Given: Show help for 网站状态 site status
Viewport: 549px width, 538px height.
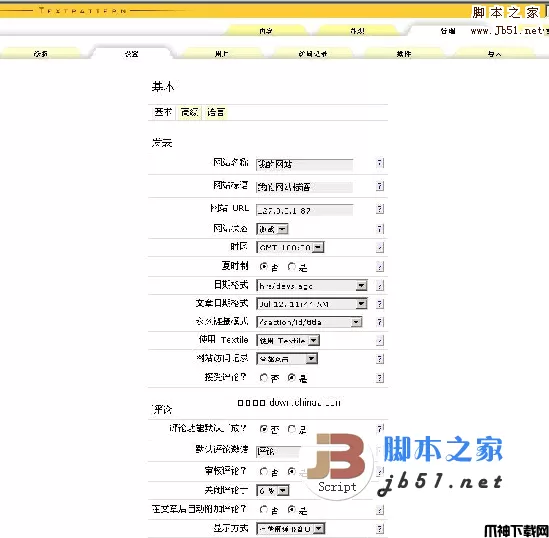Looking at the screenshot, I should 380,229.
